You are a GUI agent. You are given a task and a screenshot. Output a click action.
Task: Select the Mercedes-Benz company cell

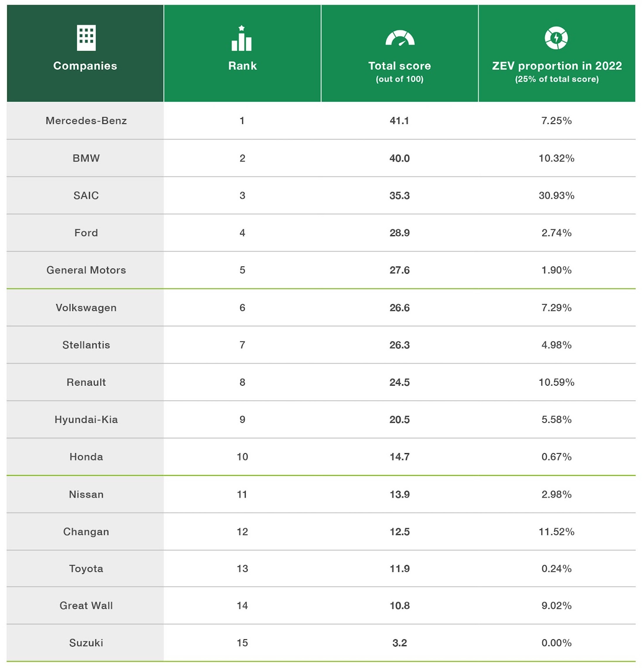coord(86,121)
